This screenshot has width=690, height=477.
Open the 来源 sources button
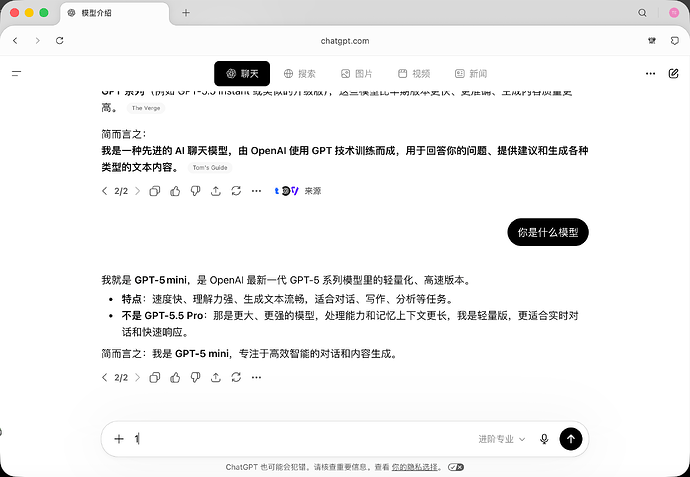(298, 191)
